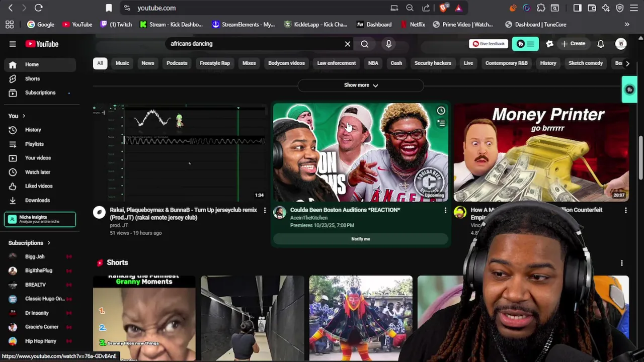Viewport: 644px width, 362px height.
Task: Select the Sketch comedy filter chip
Action: coord(586,63)
